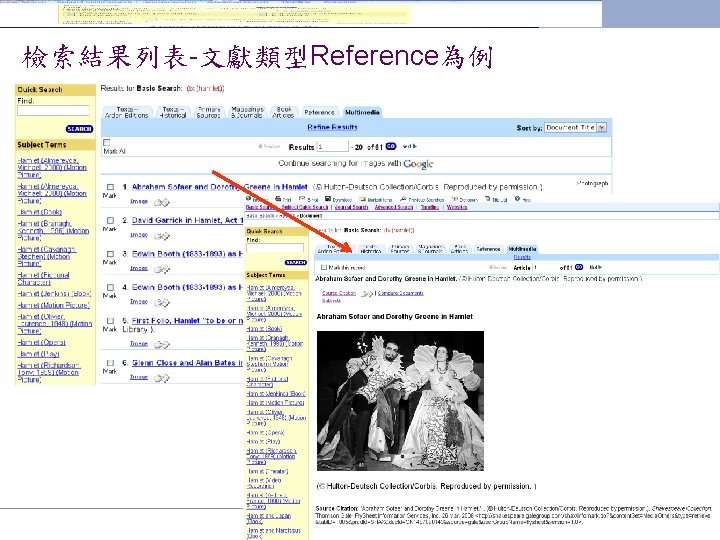Click the Find field in document Quick Search
Screen dimensions: 720x540
(275, 248)
